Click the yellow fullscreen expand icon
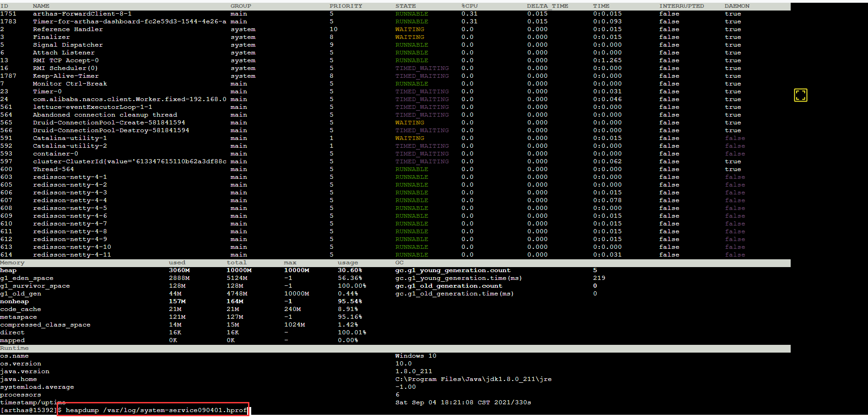 [x=800, y=95]
